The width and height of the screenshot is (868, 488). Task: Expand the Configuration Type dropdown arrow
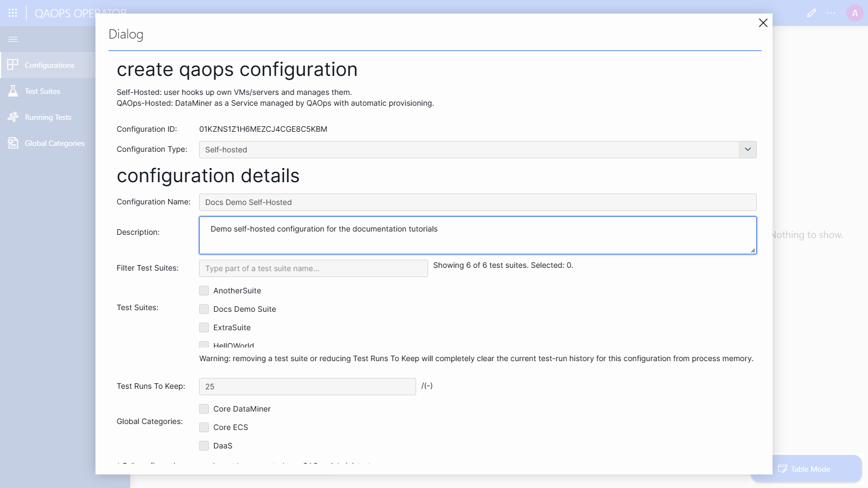(748, 150)
